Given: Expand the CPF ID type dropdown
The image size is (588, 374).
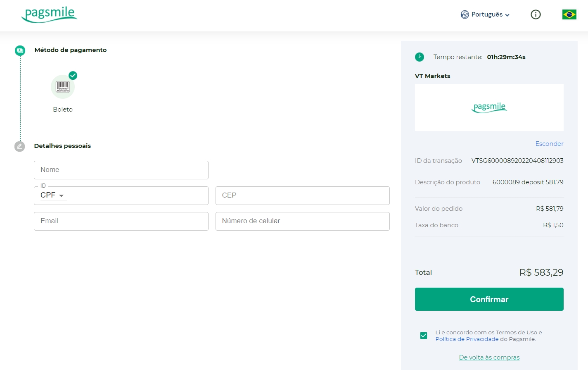Looking at the screenshot, I should coord(53,195).
